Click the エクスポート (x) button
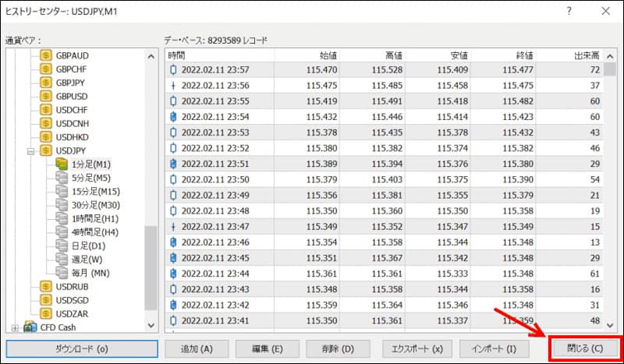The height and width of the screenshot is (364, 624). pyautogui.click(x=416, y=348)
